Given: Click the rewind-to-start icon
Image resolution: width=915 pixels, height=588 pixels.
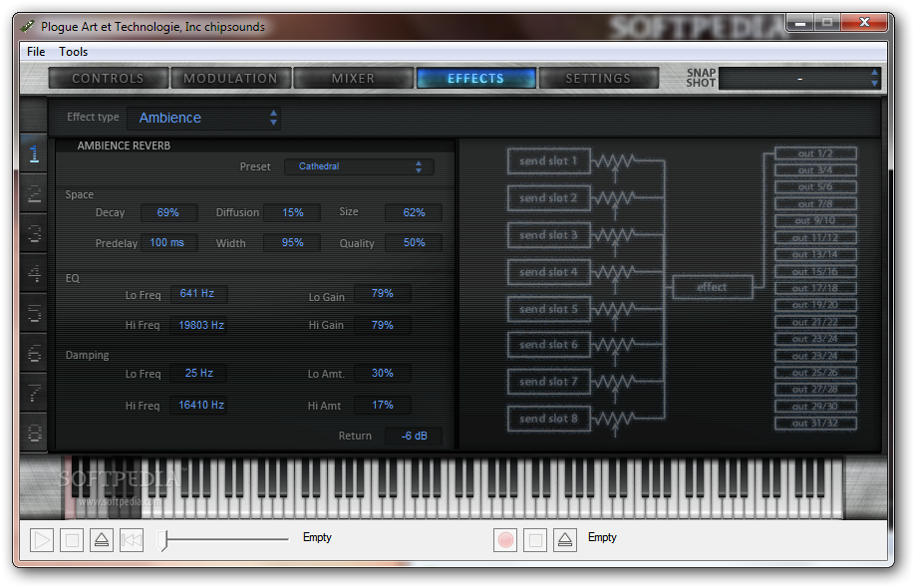Looking at the screenshot, I should point(132,540).
